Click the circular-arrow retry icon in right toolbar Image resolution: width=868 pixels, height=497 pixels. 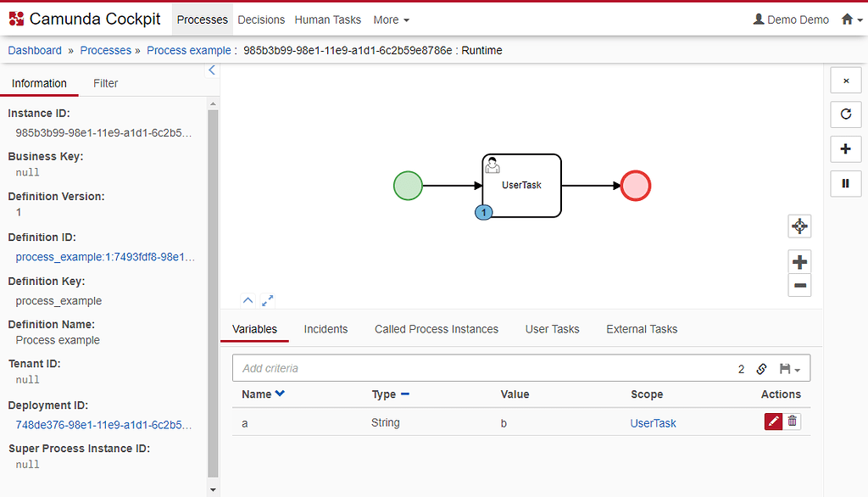coord(845,114)
